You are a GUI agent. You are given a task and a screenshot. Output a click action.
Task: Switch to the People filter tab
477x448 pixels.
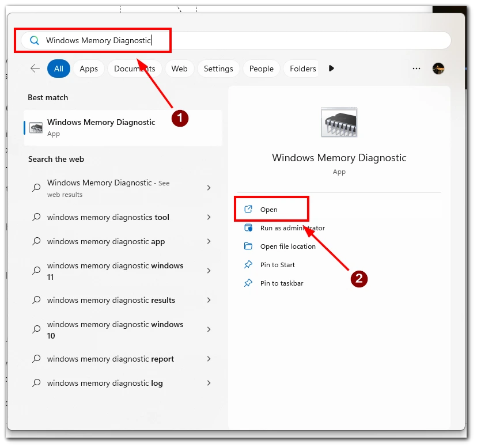262,69
